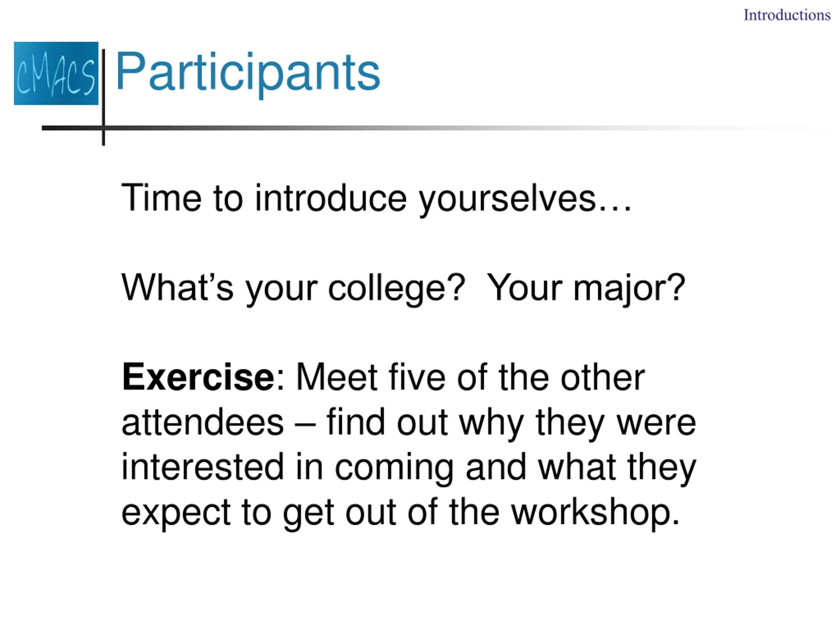Click the bold word 'Exercise'
The width and height of the screenshot is (840, 630).
click(x=198, y=377)
